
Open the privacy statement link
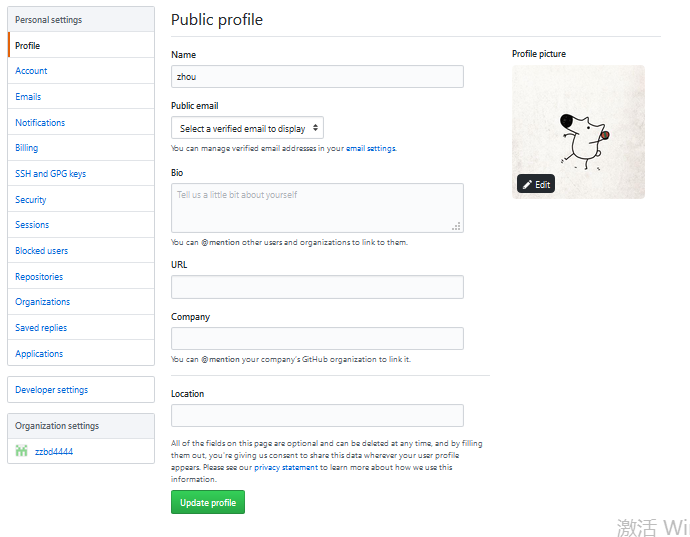click(x=286, y=467)
